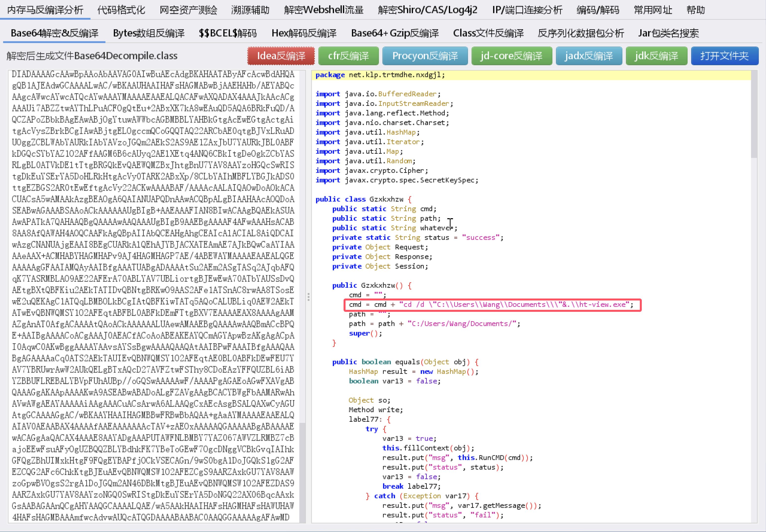
Task: Click the 解密后生成文件Base64Decompile.class label
Action: pos(92,56)
